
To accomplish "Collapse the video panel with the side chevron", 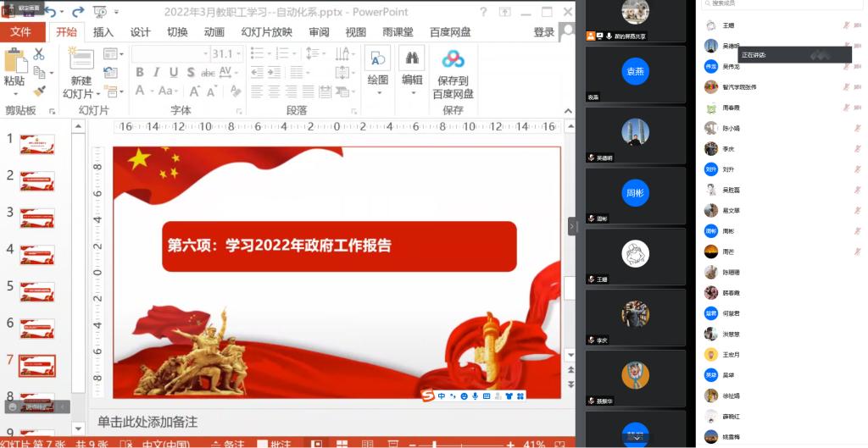I will (x=572, y=225).
